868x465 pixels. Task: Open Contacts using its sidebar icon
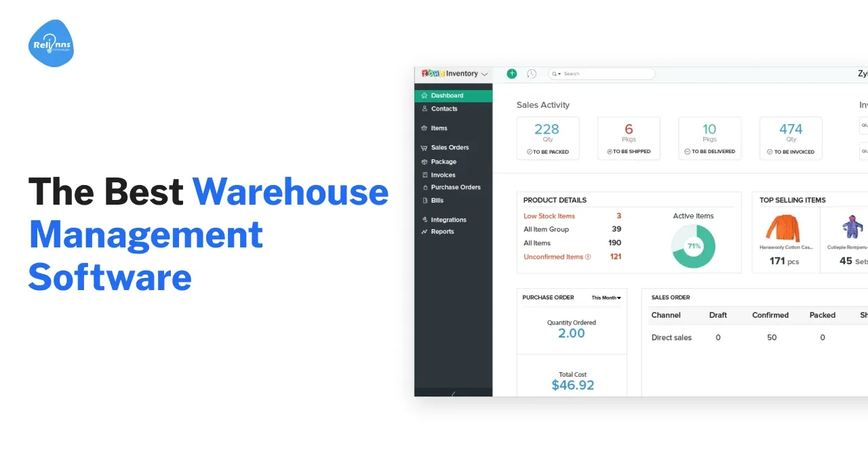[424, 109]
